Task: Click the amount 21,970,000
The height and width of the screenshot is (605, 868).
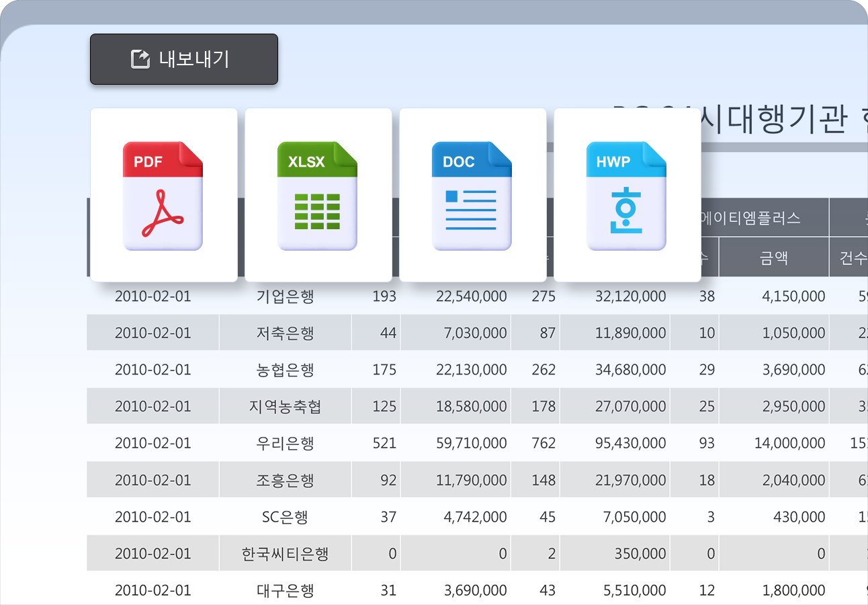Action: [631, 481]
